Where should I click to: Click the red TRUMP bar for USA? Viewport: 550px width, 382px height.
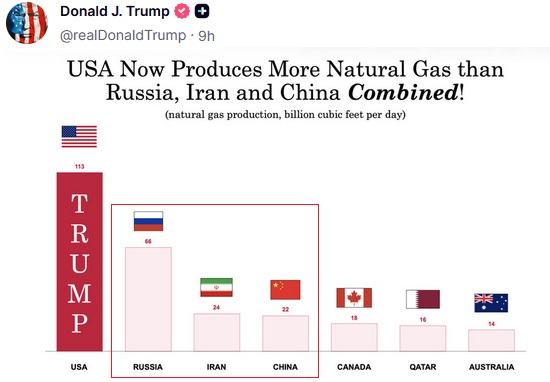pyautogui.click(x=80, y=262)
